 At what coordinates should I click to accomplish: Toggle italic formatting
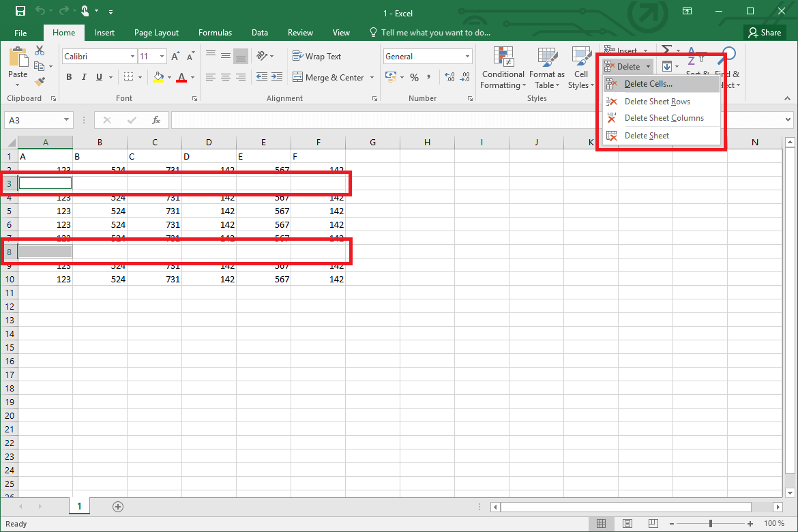[x=83, y=77]
